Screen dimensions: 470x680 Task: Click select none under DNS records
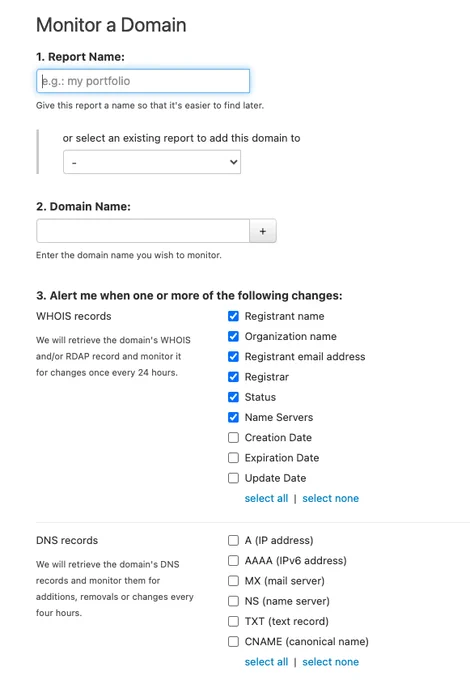(330, 662)
